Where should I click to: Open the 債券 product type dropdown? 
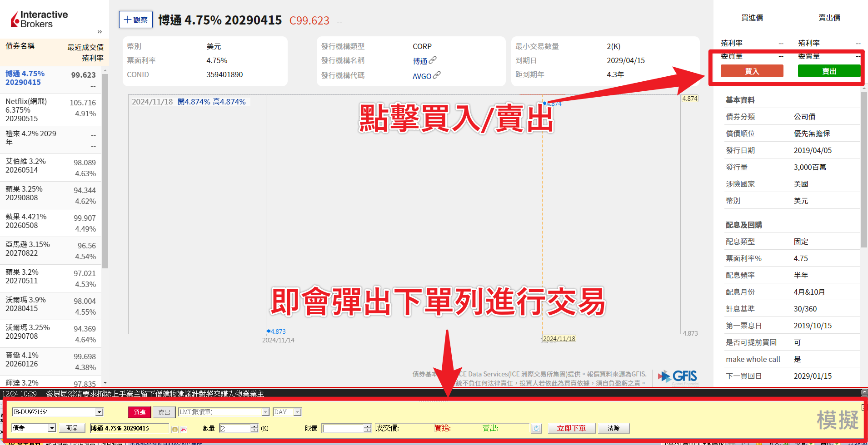click(34, 428)
